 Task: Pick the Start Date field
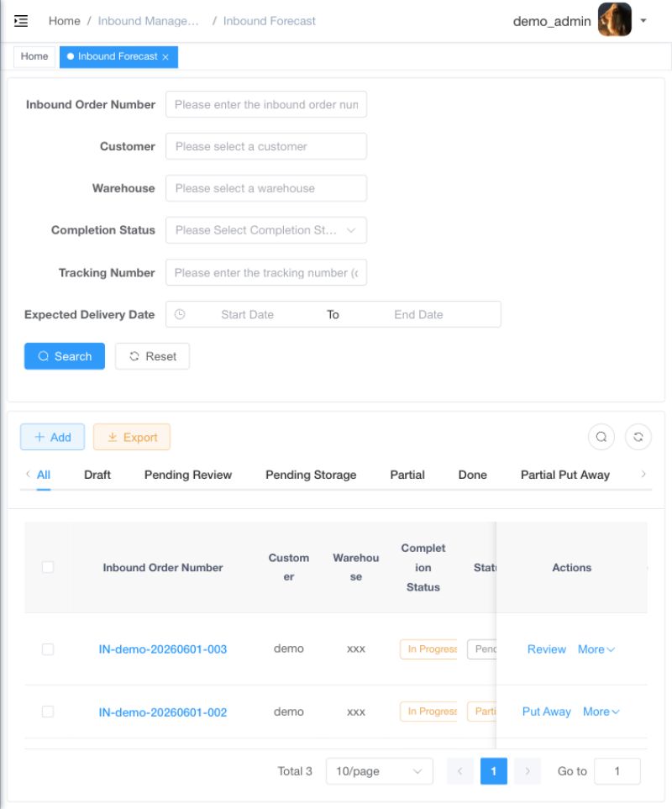(x=248, y=315)
